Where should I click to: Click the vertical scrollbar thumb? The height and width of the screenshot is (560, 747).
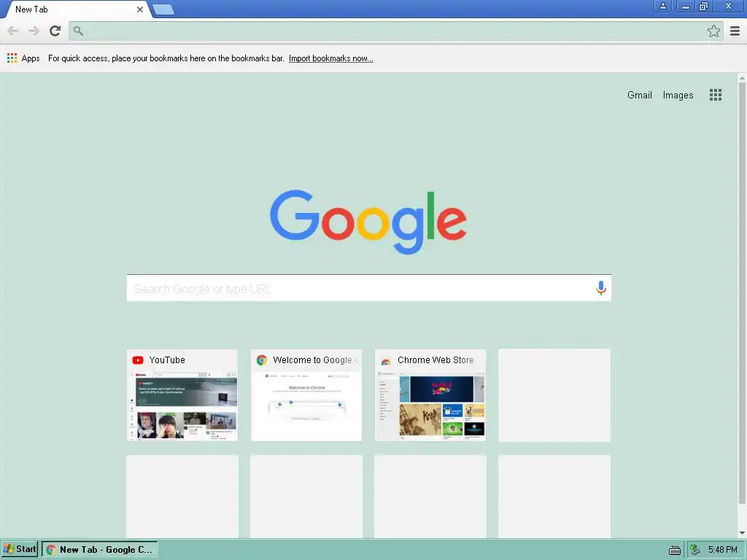pos(742,293)
